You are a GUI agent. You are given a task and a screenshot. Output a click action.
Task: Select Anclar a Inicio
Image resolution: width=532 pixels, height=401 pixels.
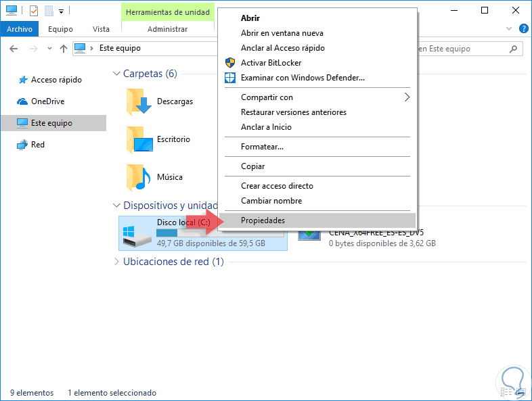click(x=317, y=127)
